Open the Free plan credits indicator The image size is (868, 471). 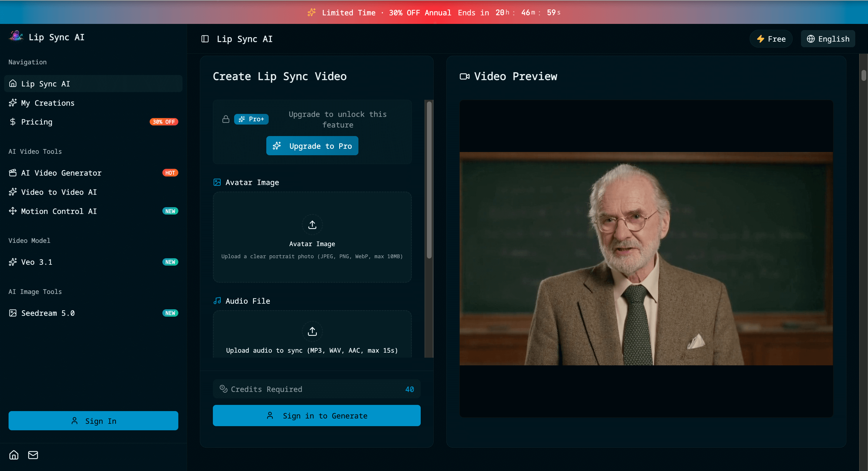[771, 39]
